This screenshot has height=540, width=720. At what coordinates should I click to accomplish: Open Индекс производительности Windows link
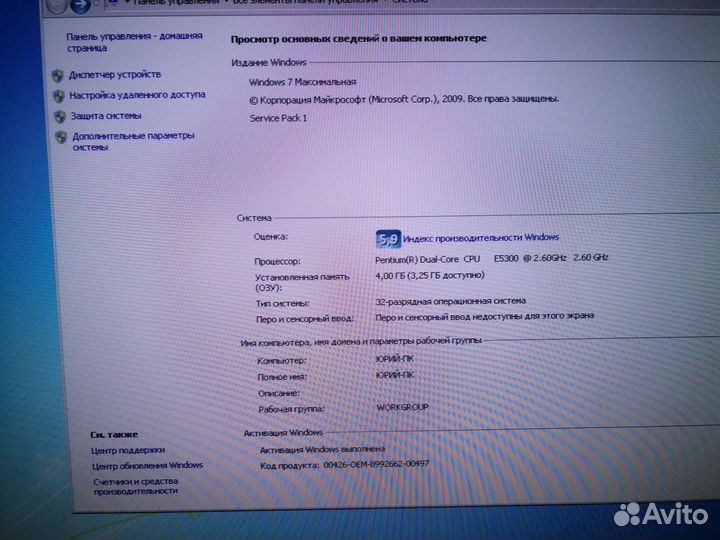[x=481, y=238]
